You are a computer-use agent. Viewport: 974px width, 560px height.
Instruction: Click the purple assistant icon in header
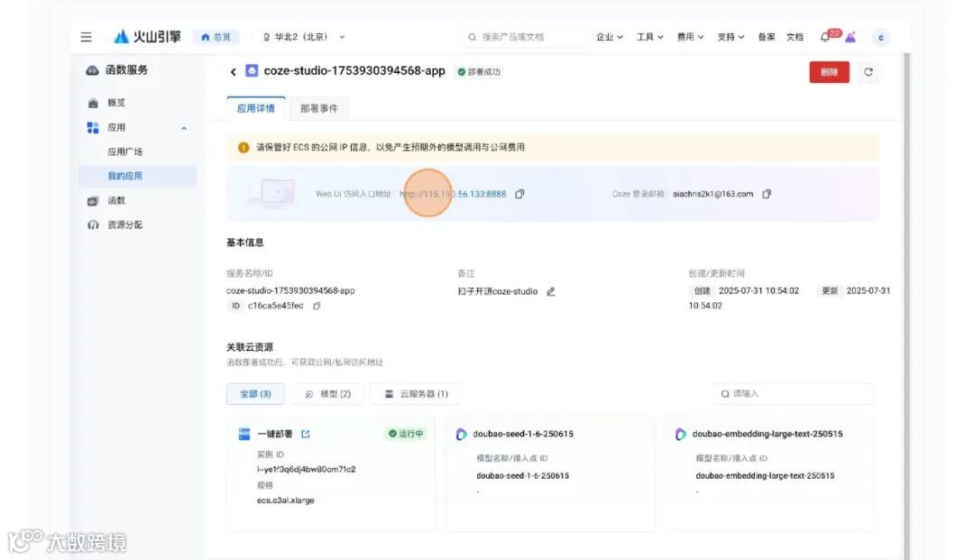(850, 37)
